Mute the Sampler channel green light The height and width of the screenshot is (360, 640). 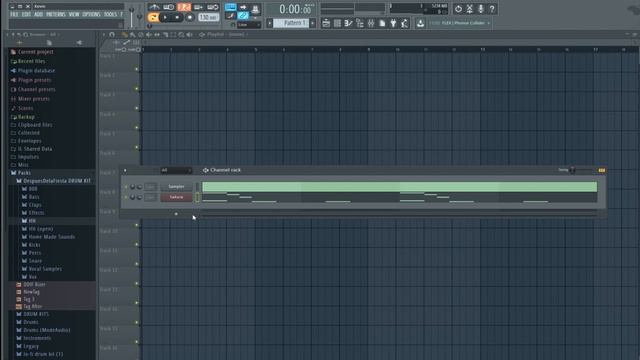(126, 187)
